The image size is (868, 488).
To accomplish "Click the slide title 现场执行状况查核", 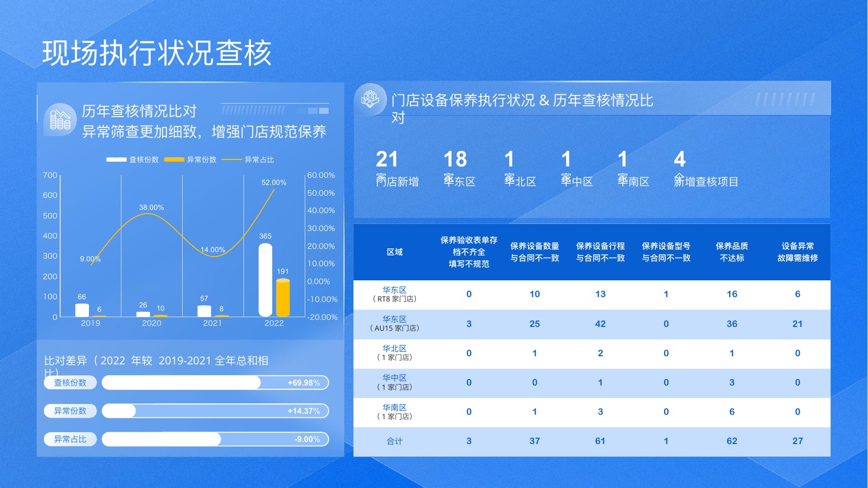I will pos(157,53).
